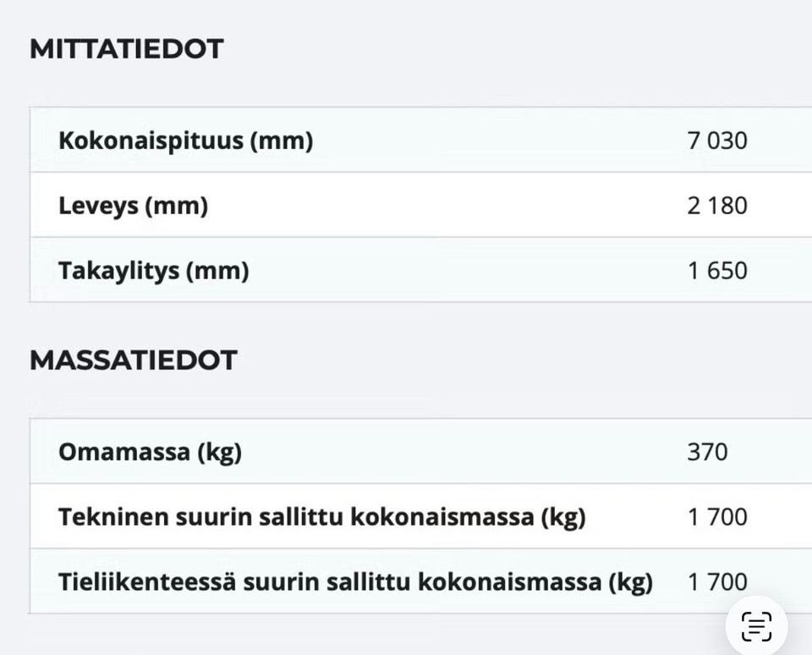Screen dimensions: 812x655
Task: Click the 2 180 width value
Action: coord(717,206)
